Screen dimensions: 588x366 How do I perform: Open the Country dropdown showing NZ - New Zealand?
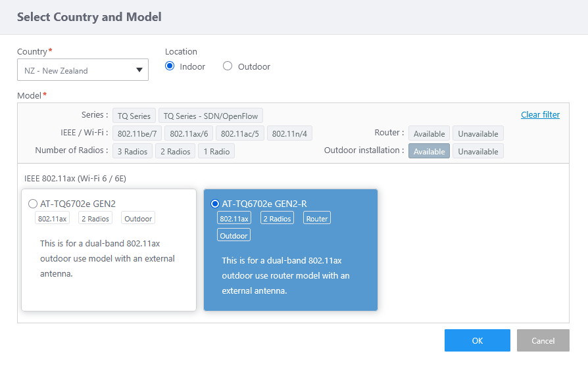[82, 70]
